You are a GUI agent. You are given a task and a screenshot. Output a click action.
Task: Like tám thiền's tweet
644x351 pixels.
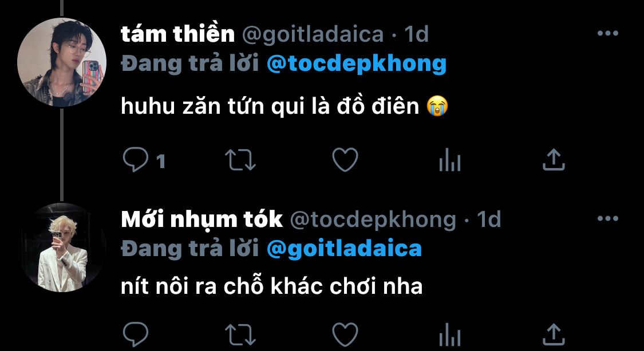point(345,159)
